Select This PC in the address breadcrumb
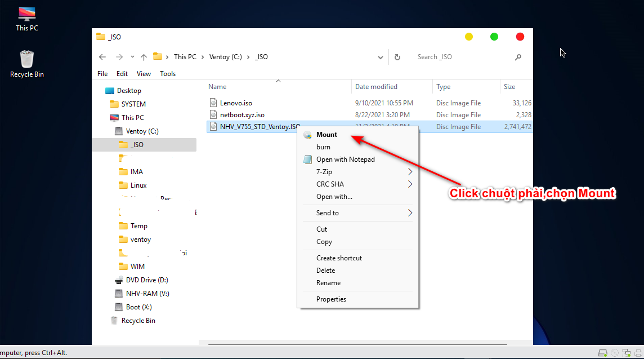The width and height of the screenshot is (644, 359). pos(185,57)
